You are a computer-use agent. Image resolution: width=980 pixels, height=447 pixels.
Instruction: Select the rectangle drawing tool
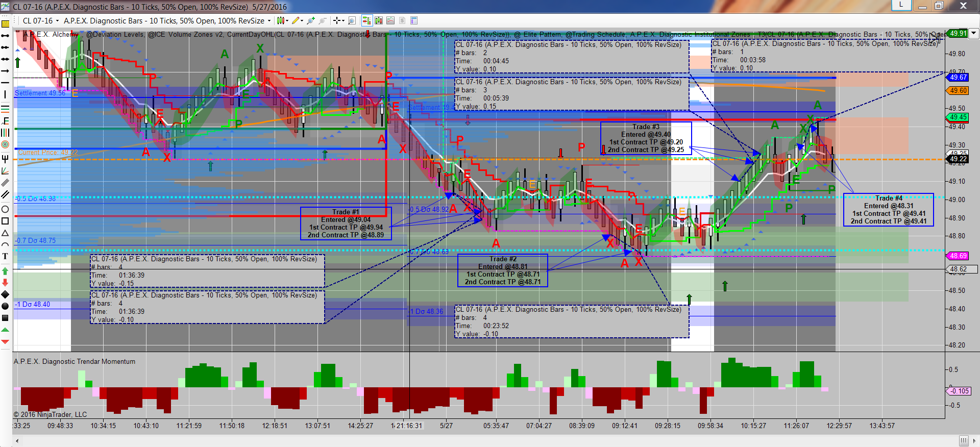pyautogui.click(x=5, y=221)
